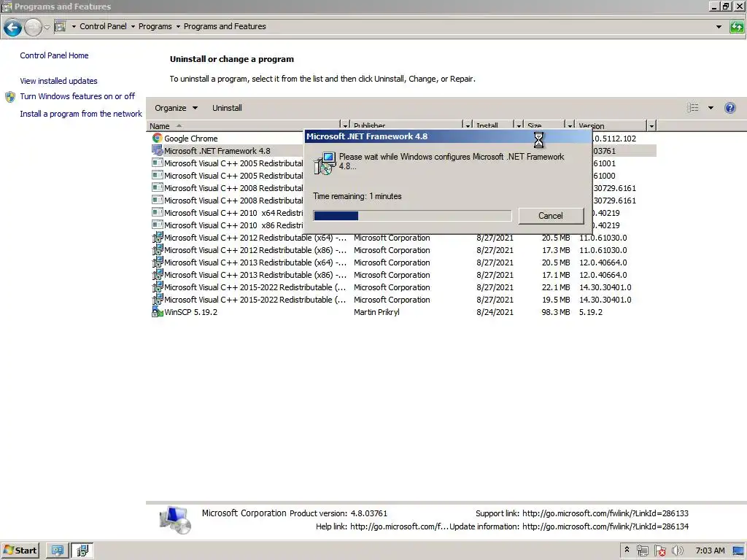This screenshot has height=560, width=747.
Task: Select the WinSCP 5.19.2 row
Action: (x=403, y=312)
